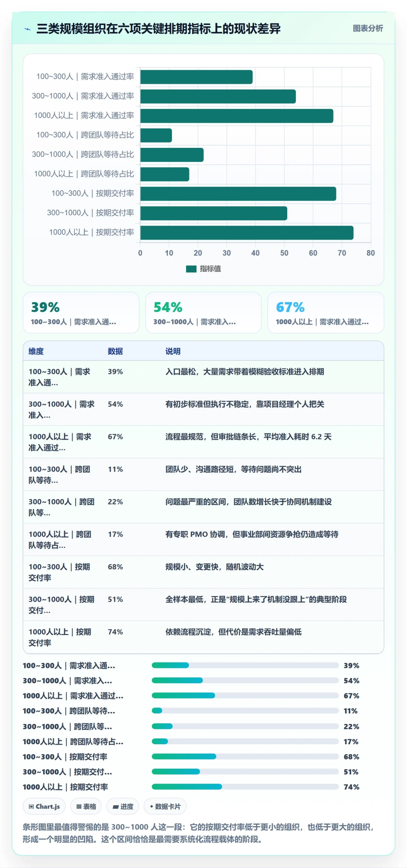Click the 51% value in the table
This screenshot has height=868, width=407.
(115, 599)
